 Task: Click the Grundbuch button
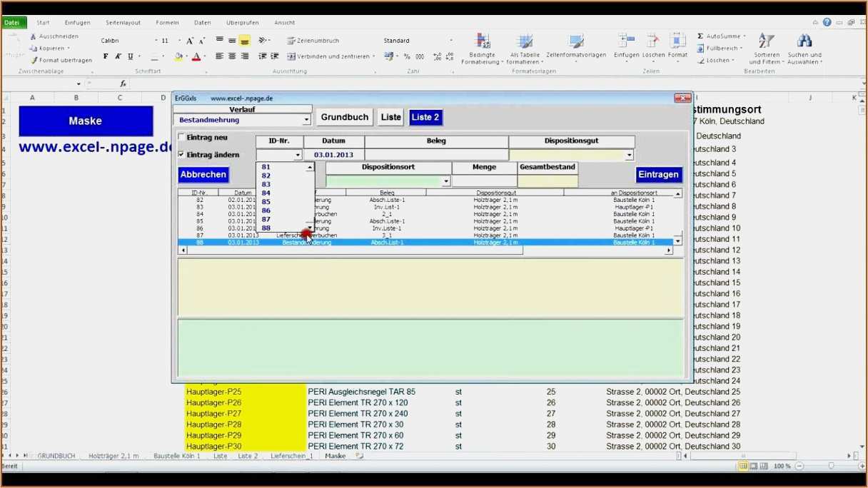point(344,116)
